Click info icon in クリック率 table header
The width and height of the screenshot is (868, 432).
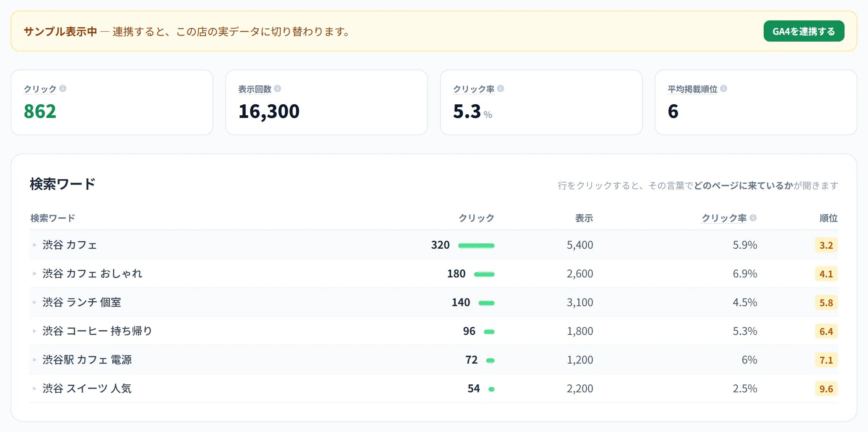click(753, 218)
